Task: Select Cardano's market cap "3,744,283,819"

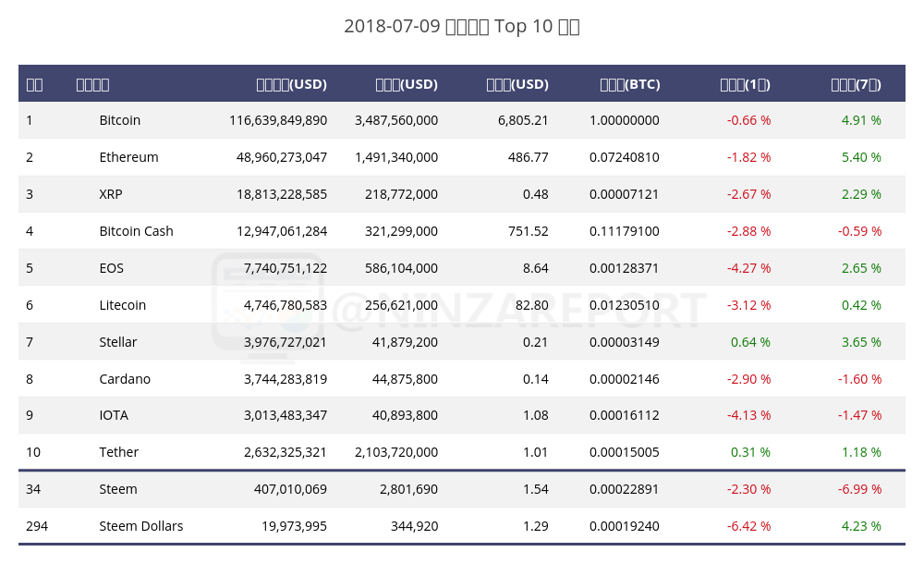Action: pyautogui.click(x=286, y=379)
